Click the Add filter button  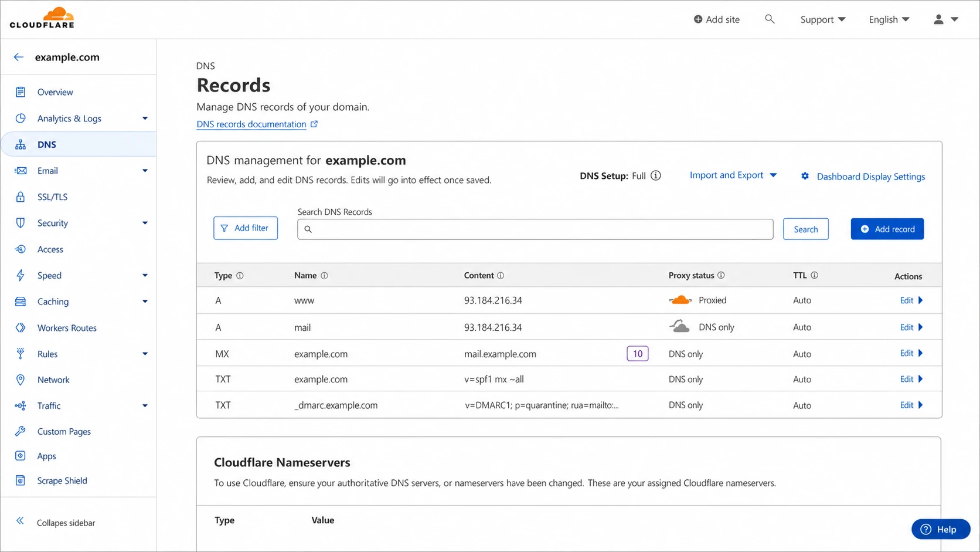click(x=246, y=228)
